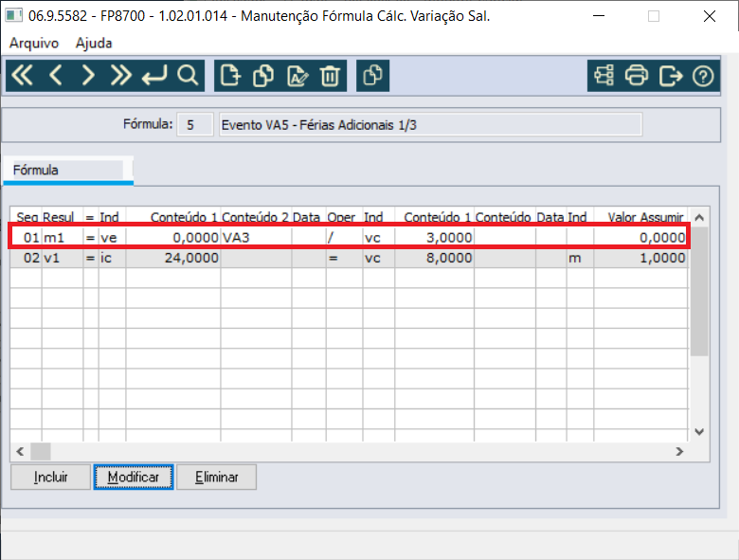
Task: Click the 'm' indicator cell in row 02
Action: pos(580,258)
